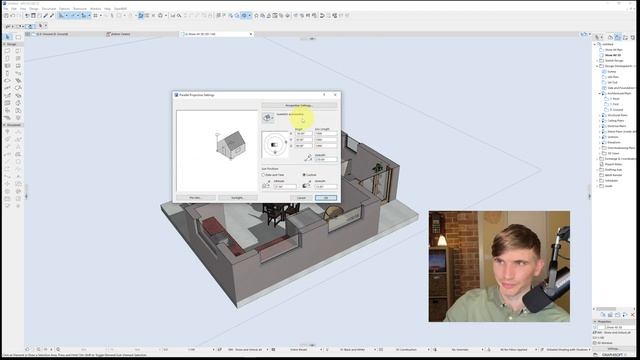This screenshot has width=640, height=360.
Task: Switch to the 0. Ground floor tab
Action: 52,34
